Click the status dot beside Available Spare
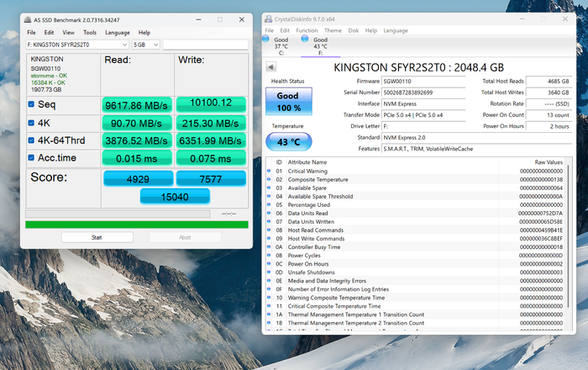 coord(269,188)
